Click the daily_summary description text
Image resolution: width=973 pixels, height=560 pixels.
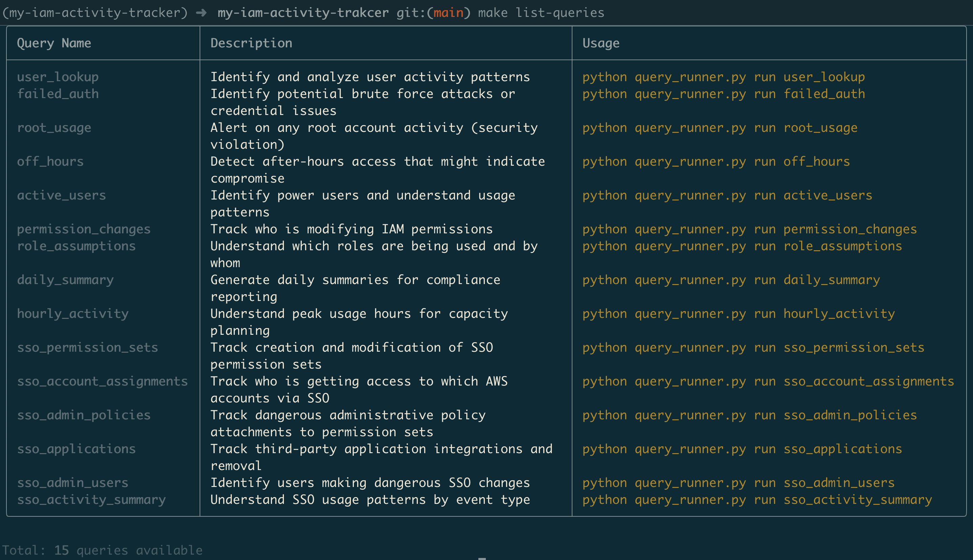[x=355, y=288]
